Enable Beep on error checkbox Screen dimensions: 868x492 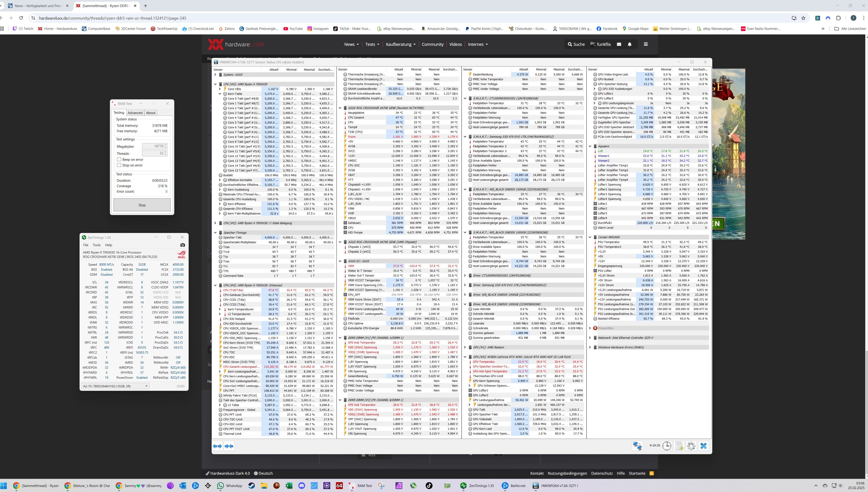click(119, 160)
